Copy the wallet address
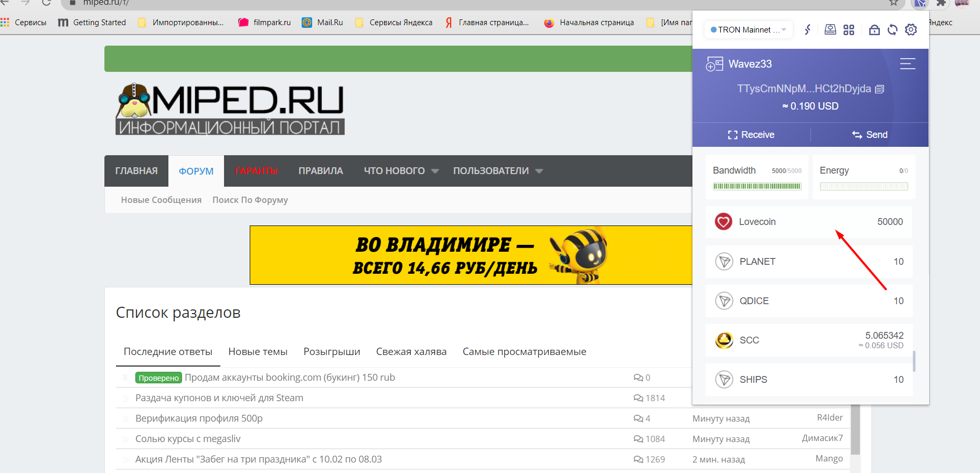 (x=880, y=89)
